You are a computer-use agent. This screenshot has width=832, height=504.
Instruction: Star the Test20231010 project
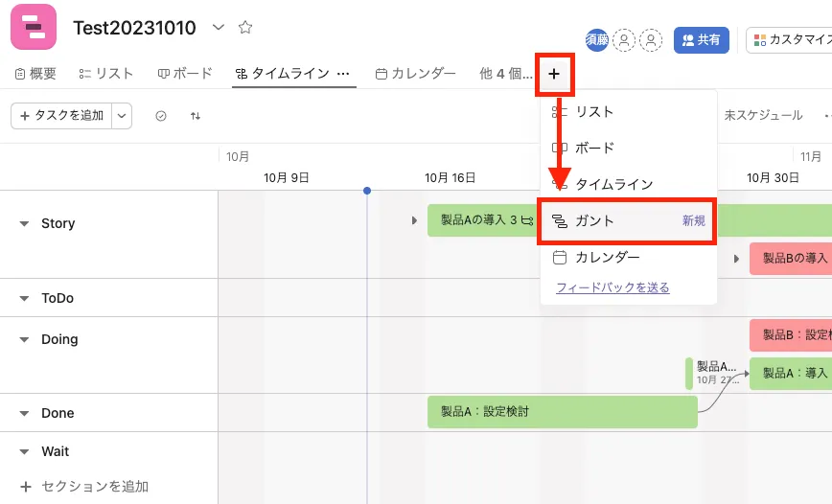[245, 28]
